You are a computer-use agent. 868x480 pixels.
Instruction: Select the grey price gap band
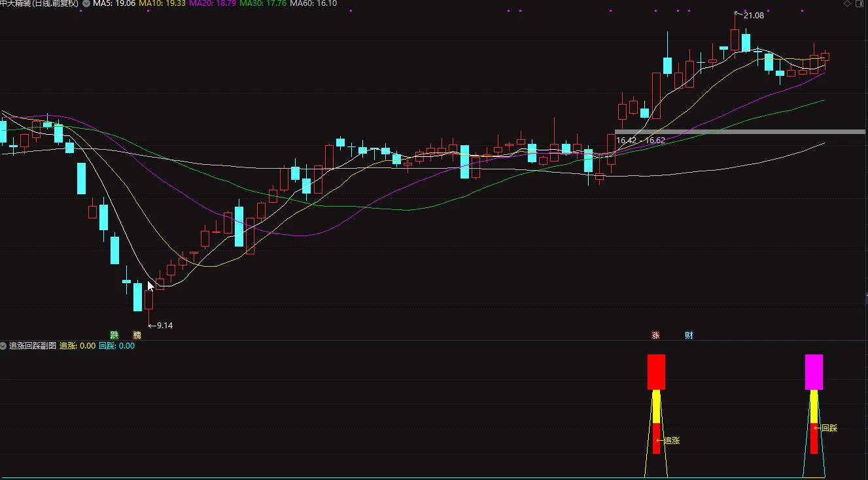pyautogui.click(x=740, y=131)
